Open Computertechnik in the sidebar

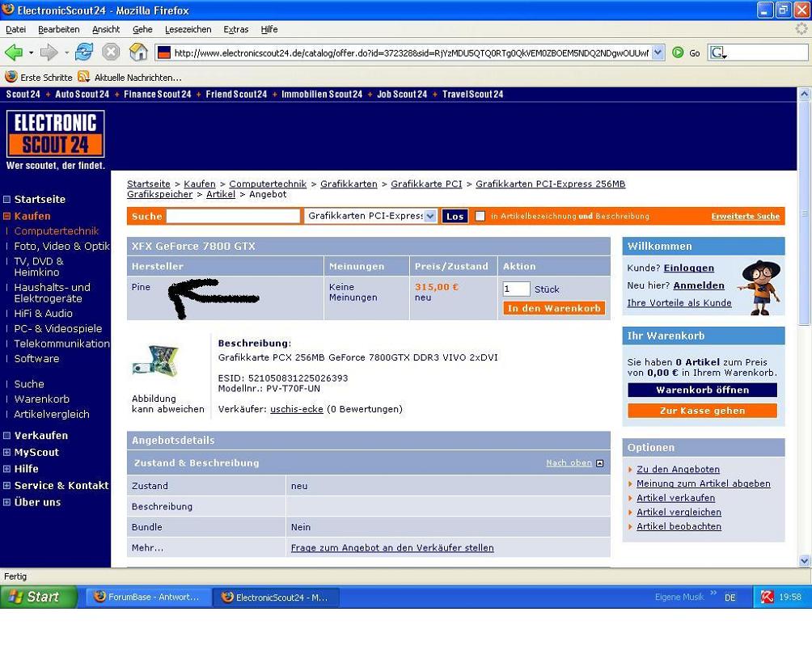coord(57,230)
